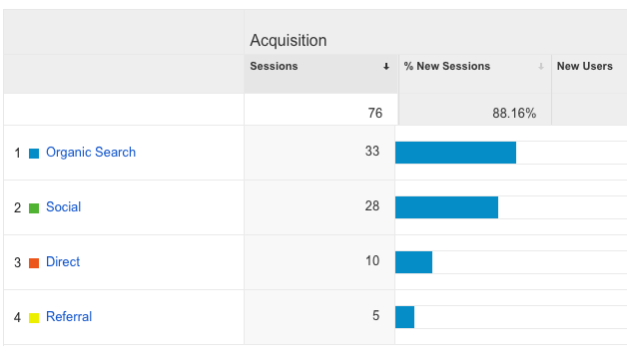Click total sessions value 76

(375, 113)
